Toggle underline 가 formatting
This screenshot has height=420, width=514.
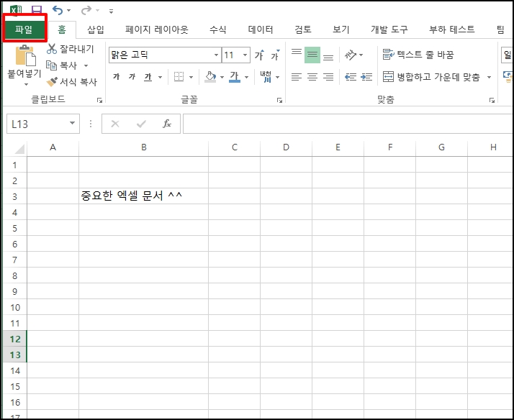tap(148, 77)
